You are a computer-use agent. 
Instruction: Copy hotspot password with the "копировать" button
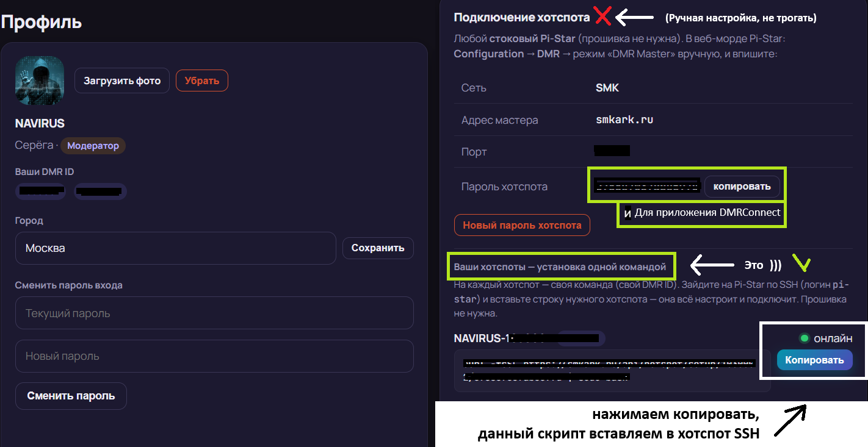(742, 186)
